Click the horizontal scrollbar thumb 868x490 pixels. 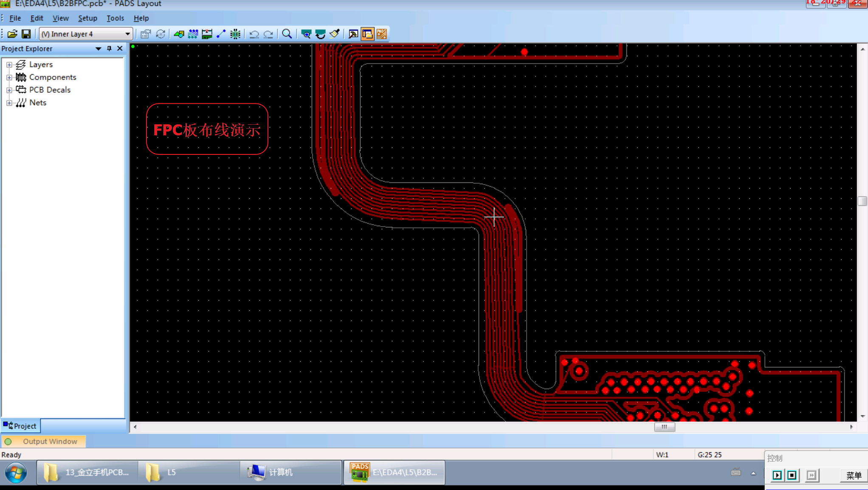tap(665, 427)
